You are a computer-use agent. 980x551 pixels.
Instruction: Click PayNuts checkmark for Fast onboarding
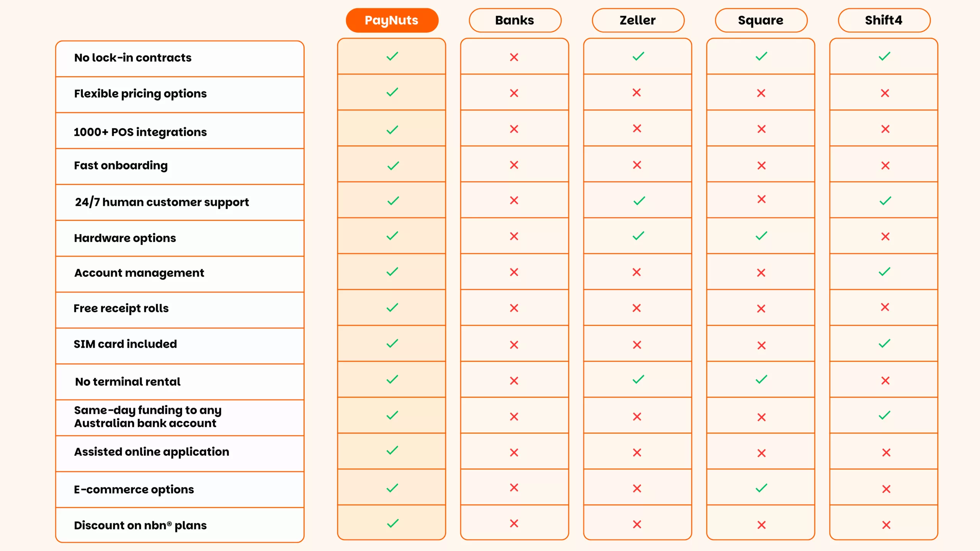(x=393, y=166)
